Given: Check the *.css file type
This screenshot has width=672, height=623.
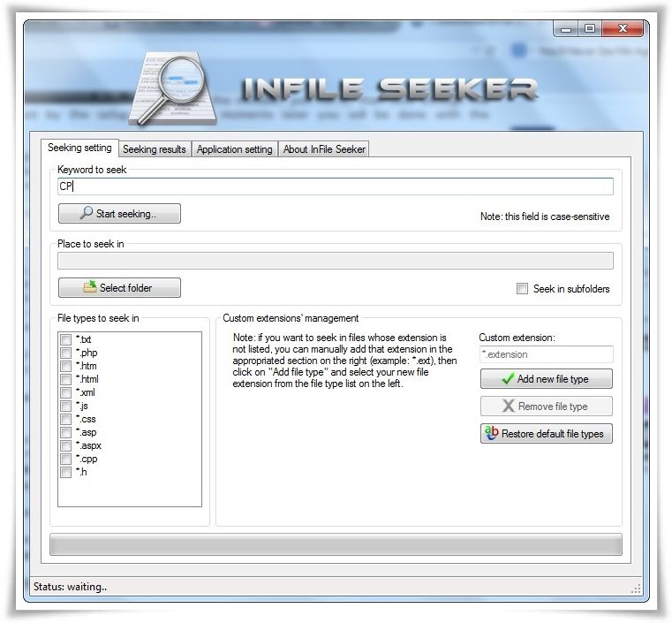Looking at the screenshot, I should tap(65, 420).
